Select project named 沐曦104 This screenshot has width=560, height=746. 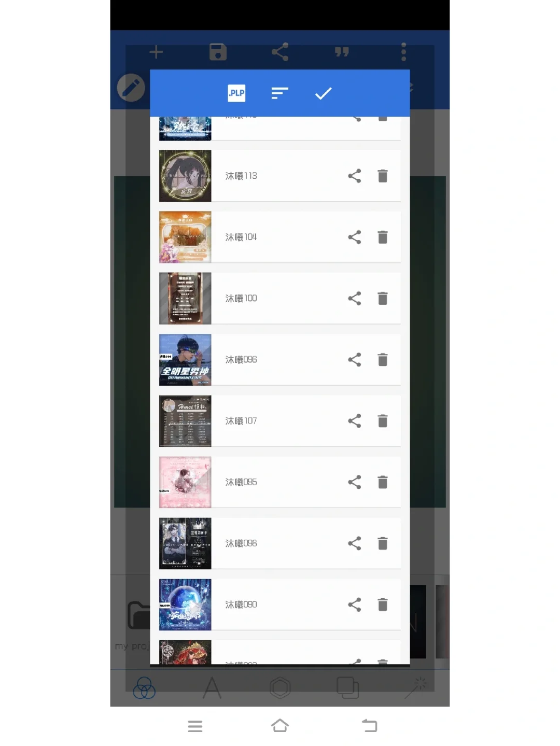click(x=241, y=237)
